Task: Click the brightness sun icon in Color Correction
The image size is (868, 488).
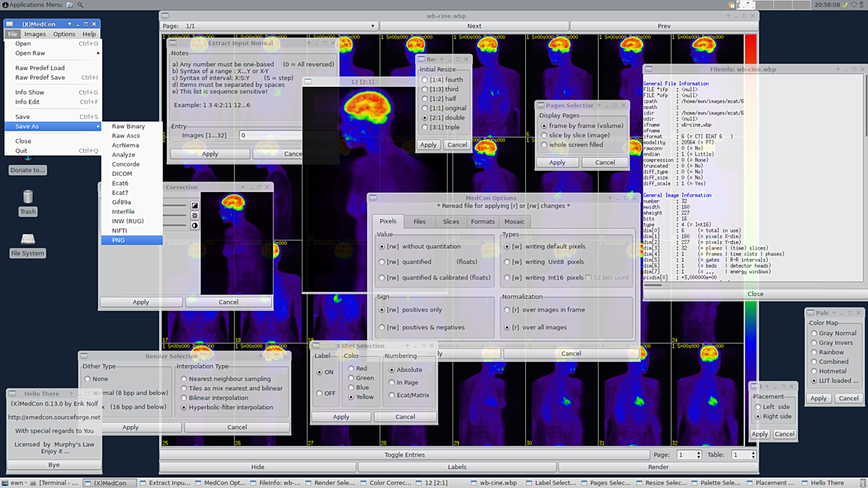Action: click(195, 215)
